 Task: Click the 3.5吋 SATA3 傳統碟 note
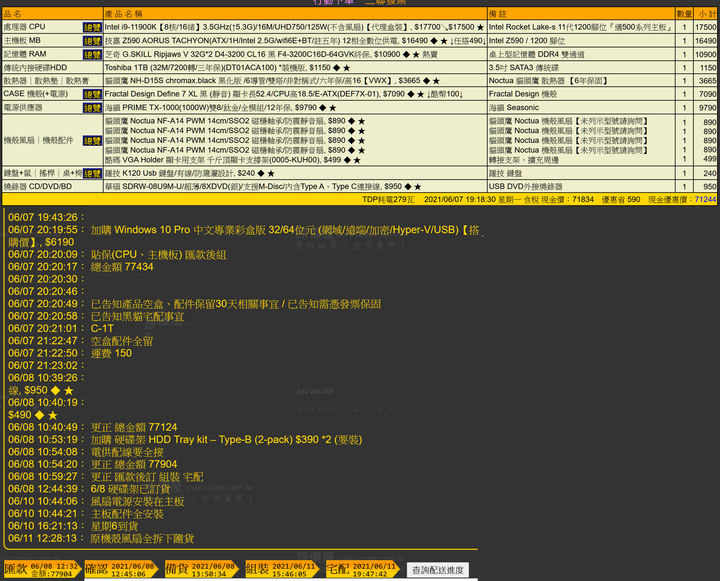pos(523,68)
